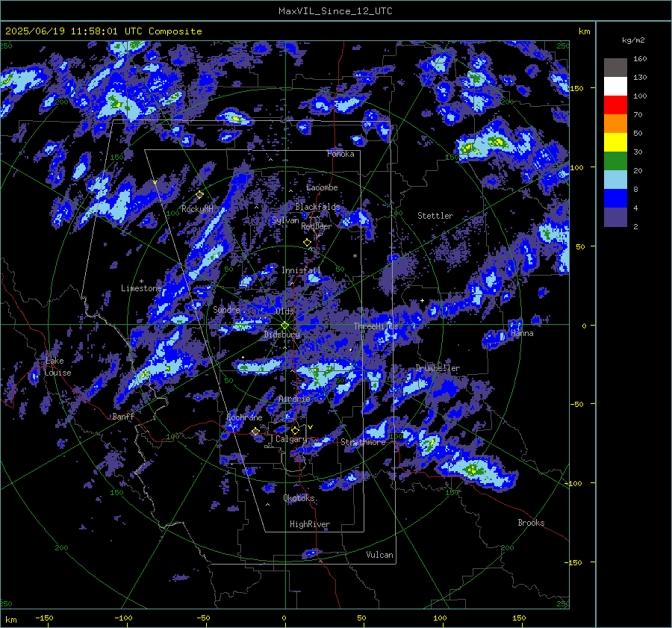
Task: Click the ThreeHills map label
Action: pyautogui.click(x=376, y=326)
